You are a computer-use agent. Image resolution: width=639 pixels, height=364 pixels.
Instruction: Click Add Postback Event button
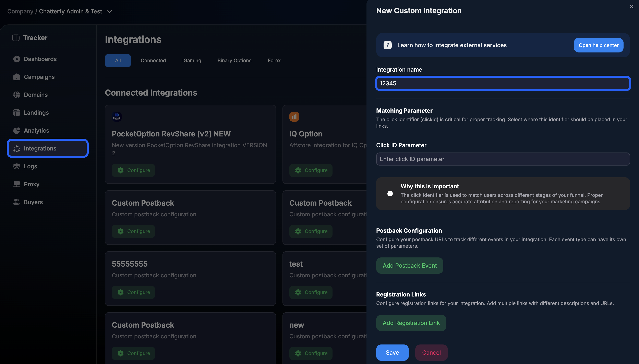410,266
